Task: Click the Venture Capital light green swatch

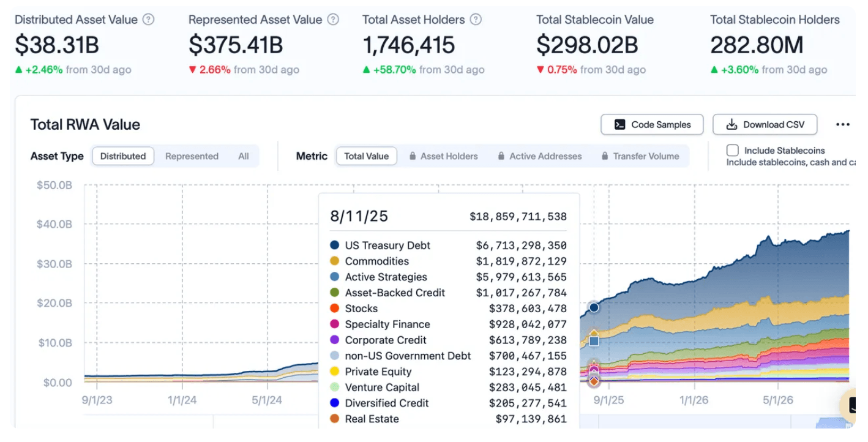Action: tap(334, 388)
